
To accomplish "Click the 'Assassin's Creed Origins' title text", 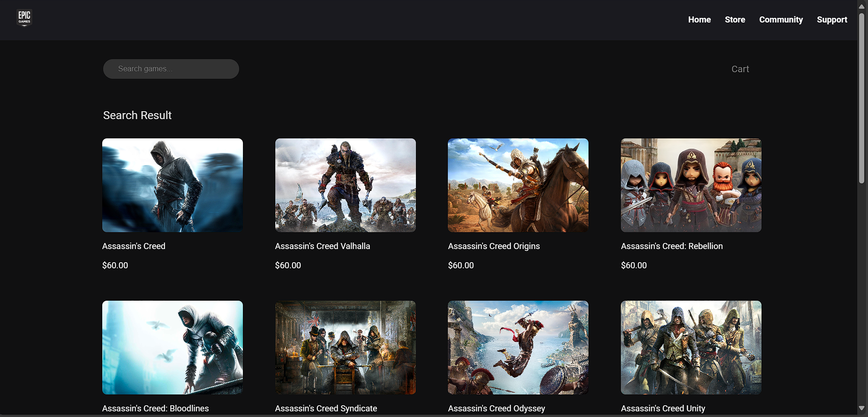I will pyautogui.click(x=494, y=246).
